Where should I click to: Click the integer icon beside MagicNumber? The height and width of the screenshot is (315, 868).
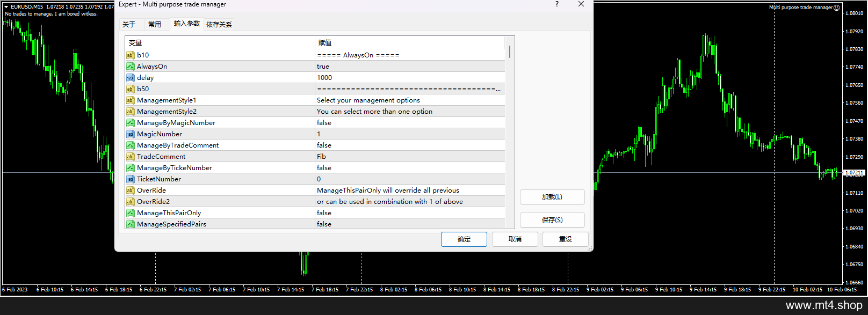(131, 134)
